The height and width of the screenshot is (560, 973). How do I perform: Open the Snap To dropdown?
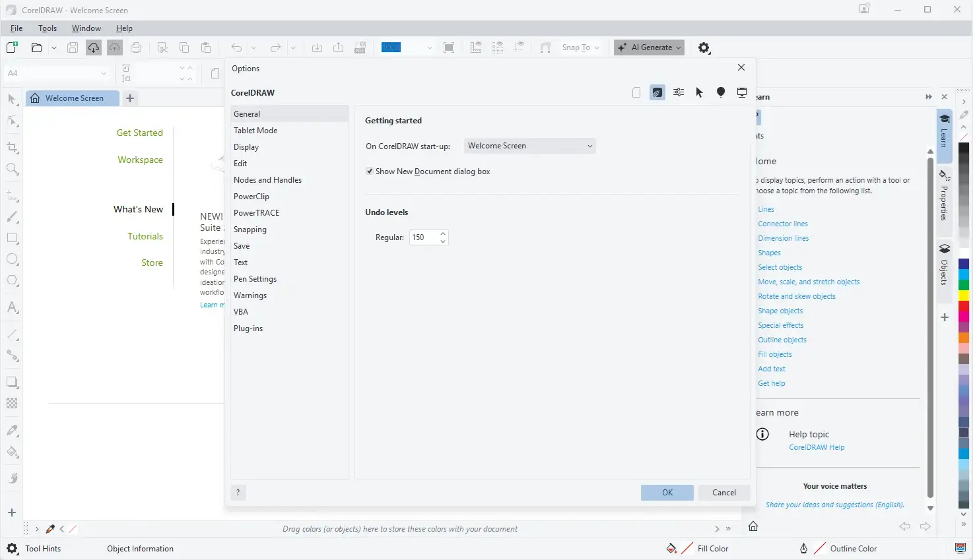[x=581, y=47]
